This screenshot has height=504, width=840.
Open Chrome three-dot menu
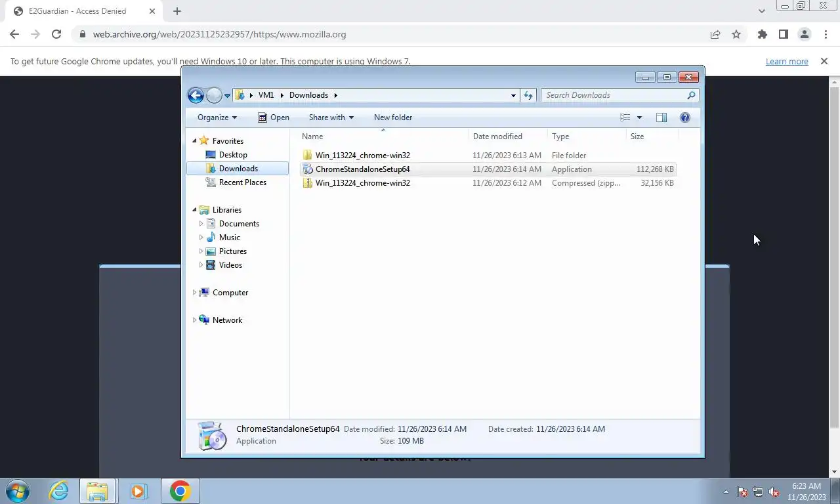click(826, 34)
